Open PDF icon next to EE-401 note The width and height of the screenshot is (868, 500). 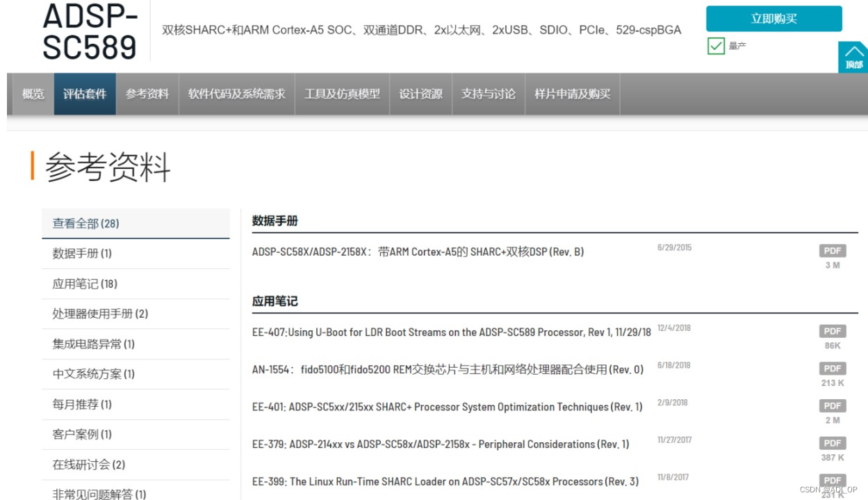832,406
